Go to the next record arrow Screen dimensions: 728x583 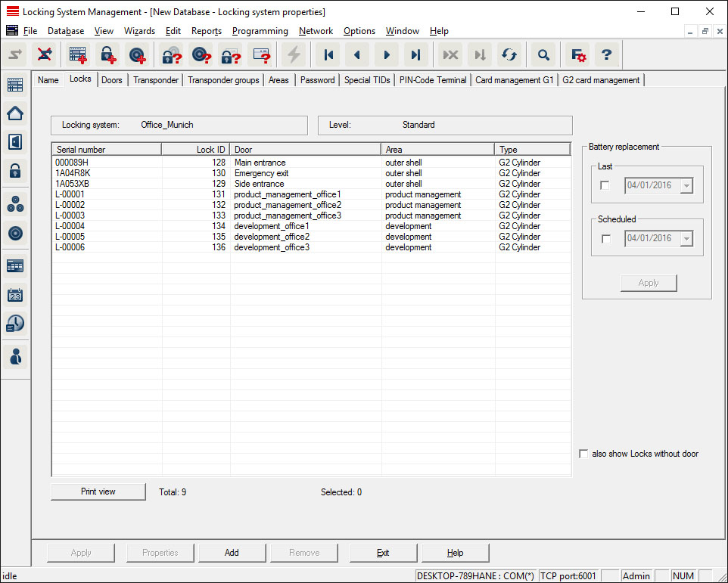point(387,54)
